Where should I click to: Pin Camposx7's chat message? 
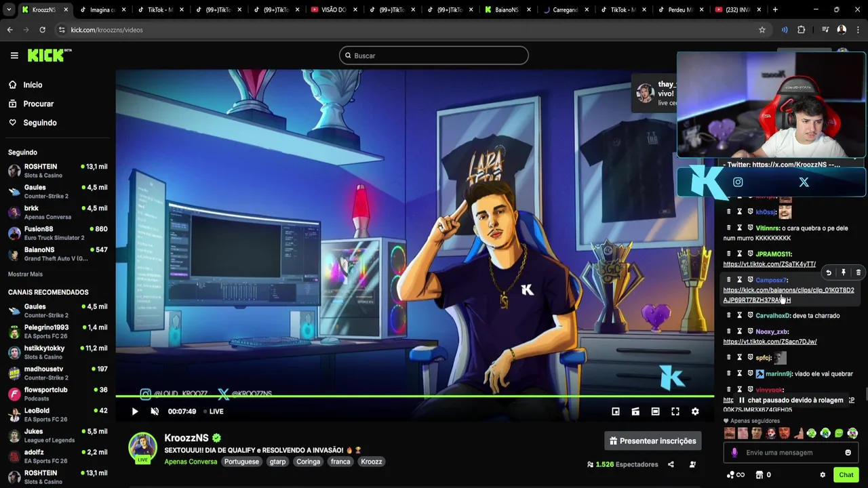coord(844,272)
